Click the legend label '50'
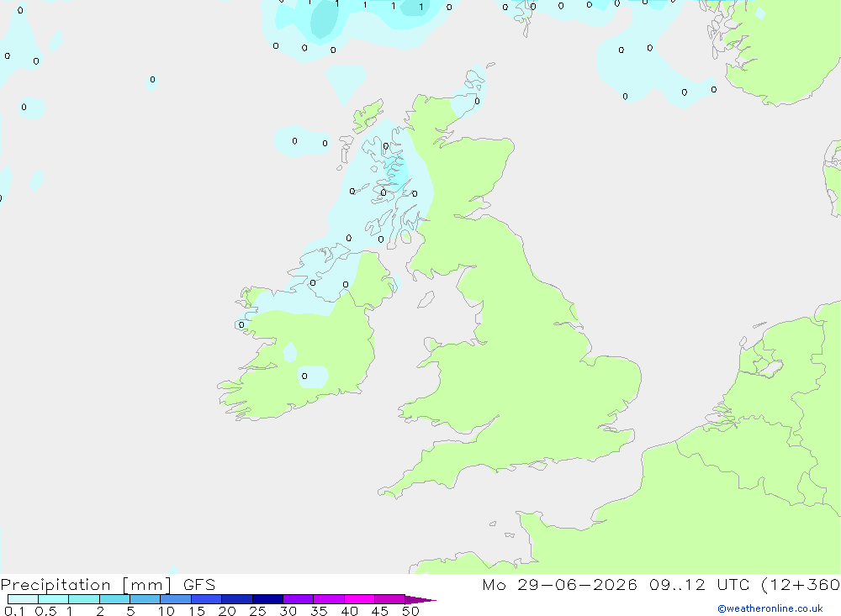 [x=410, y=611]
